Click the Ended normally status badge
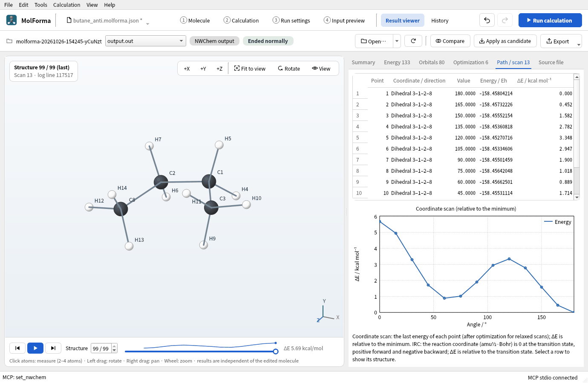The width and height of the screenshot is (588, 383). pos(268,41)
